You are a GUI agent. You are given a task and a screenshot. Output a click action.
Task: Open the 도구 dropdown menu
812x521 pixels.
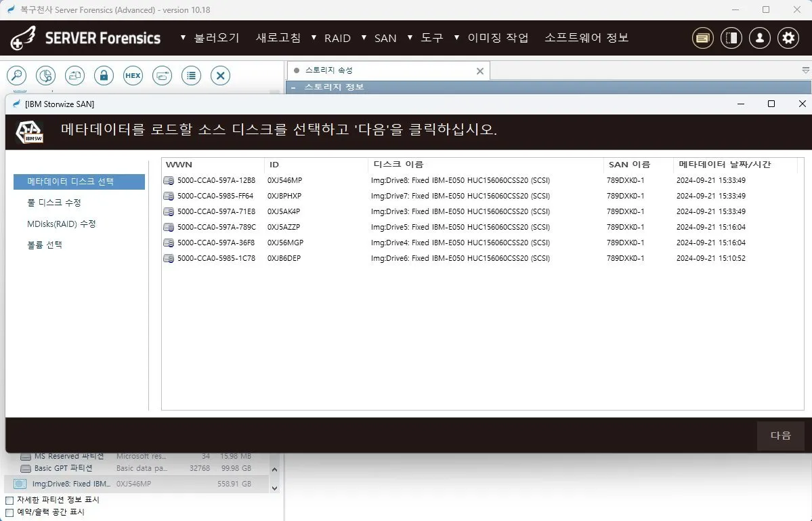425,38
